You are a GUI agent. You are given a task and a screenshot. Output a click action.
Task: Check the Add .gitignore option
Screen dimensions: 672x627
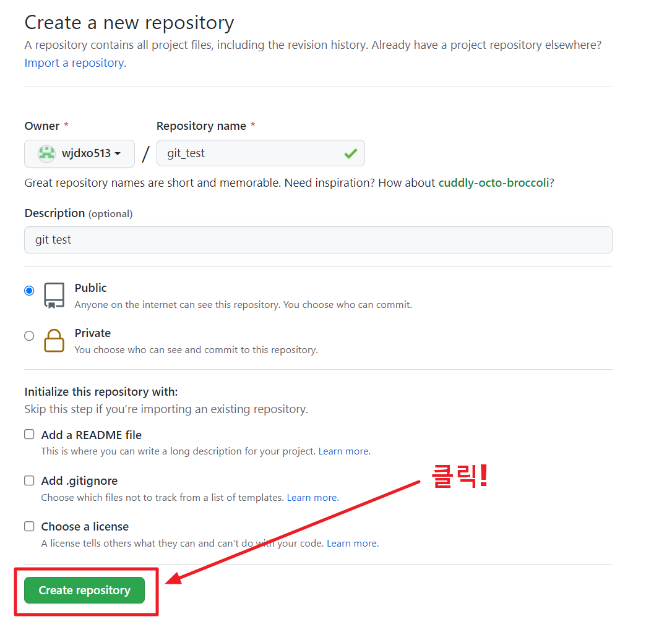tap(28, 480)
